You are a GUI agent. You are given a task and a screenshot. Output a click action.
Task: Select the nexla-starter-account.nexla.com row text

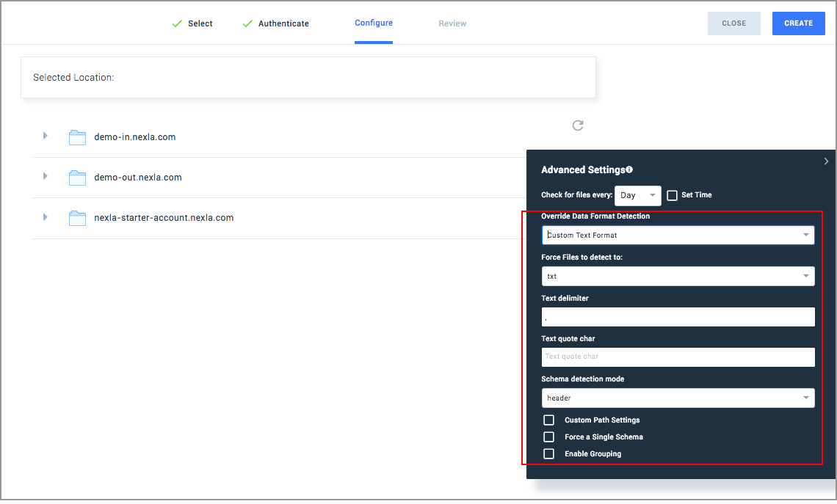click(x=164, y=218)
